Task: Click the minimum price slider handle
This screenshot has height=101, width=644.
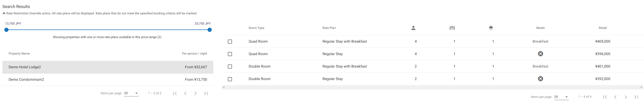Action: 7,30
